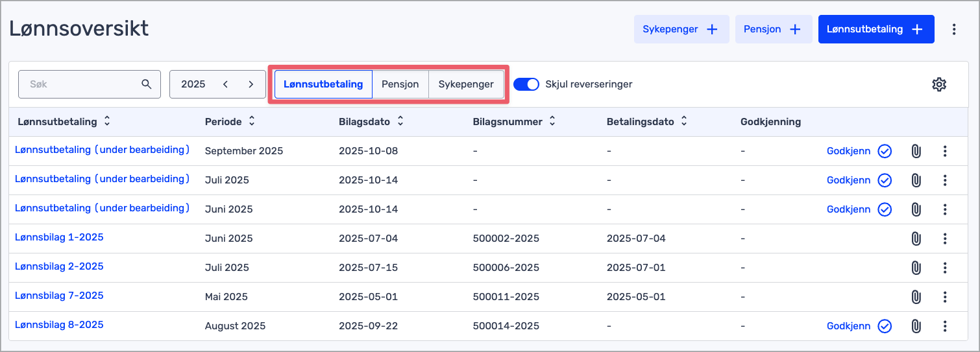Click the blue Lønnsutbetaling + button

(876, 29)
